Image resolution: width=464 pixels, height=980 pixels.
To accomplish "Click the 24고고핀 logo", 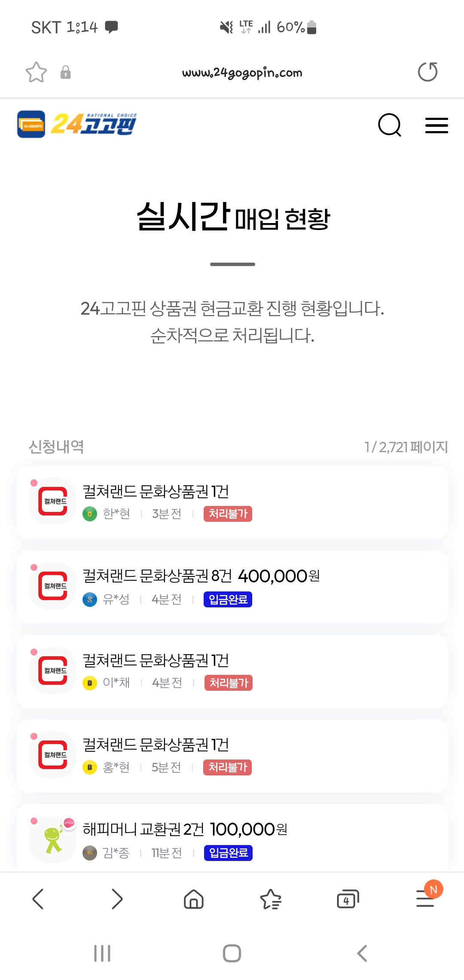I will (77, 124).
